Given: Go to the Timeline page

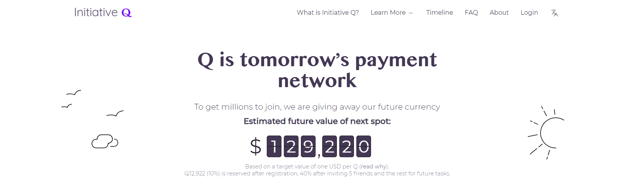Looking at the screenshot, I should [x=439, y=12].
